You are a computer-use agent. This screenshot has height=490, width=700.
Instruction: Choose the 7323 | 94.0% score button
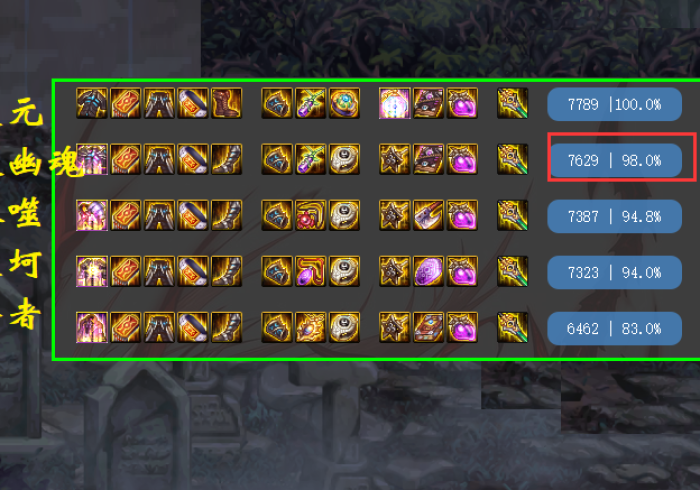click(x=614, y=272)
